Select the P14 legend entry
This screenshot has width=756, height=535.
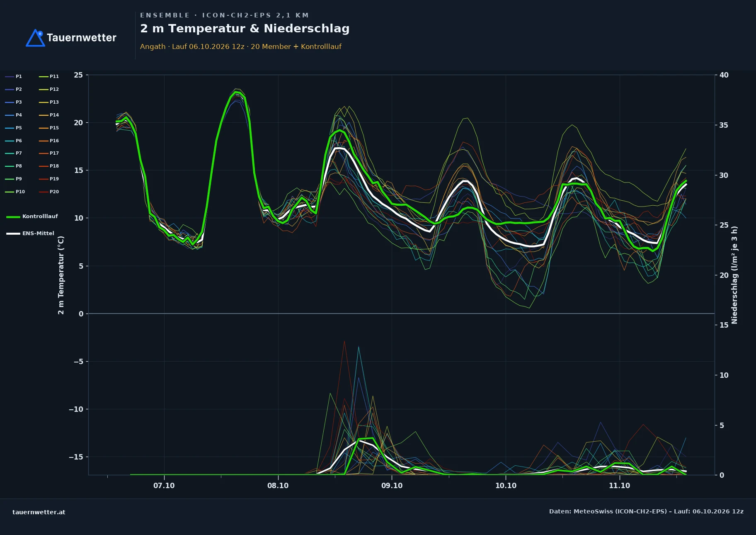click(x=49, y=115)
